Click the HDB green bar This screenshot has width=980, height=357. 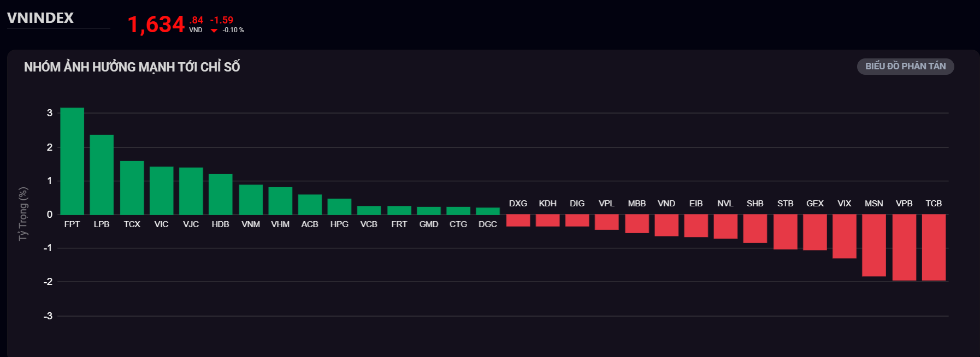[x=220, y=194]
